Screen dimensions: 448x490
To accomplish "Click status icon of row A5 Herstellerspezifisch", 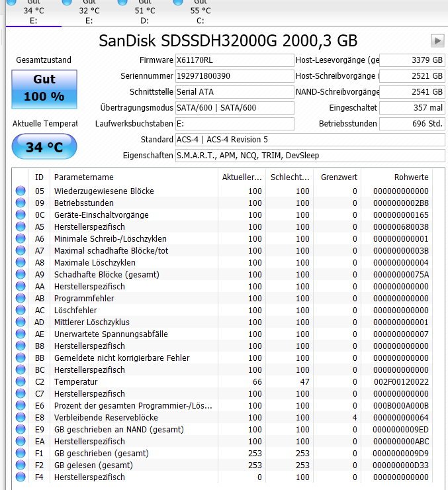I will tap(21, 226).
